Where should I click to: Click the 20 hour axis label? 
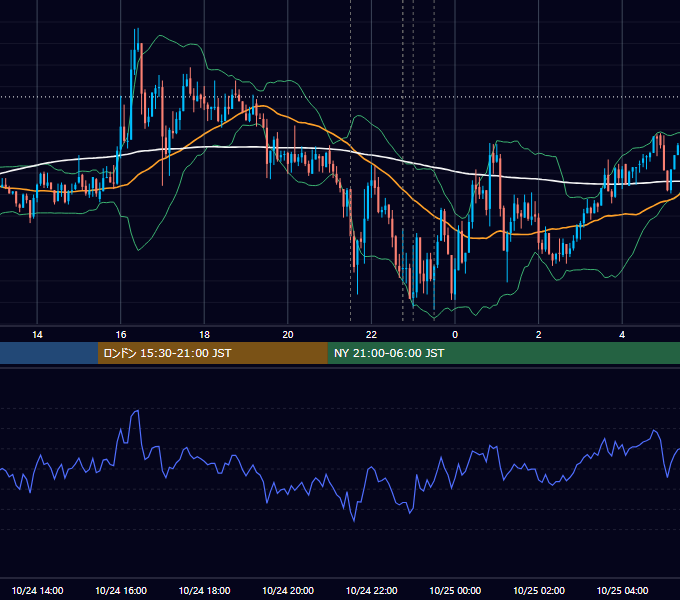pyautogui.click(x=288, y=335)
